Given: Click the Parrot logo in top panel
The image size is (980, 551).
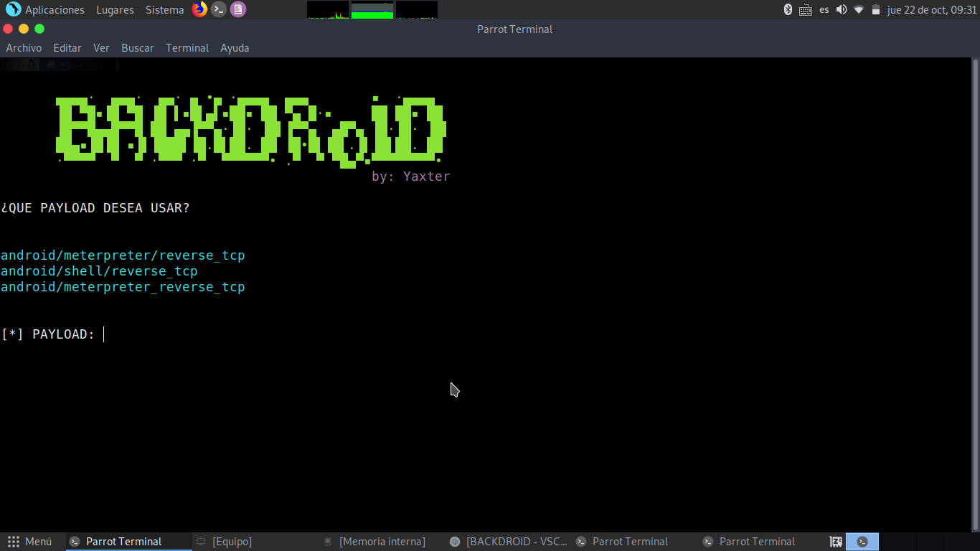Looking at the screenshot, I should click(13, 9).
